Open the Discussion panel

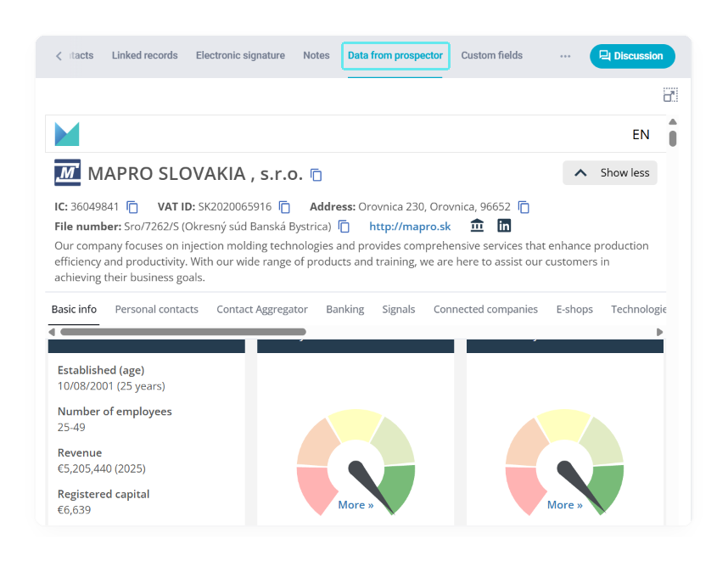(x=632, y=56)
